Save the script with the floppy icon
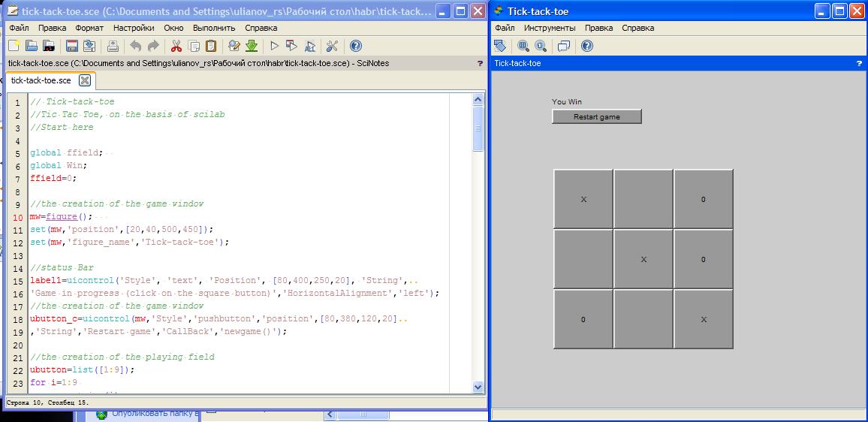This screenshot has height=422, width=868. pyautogui.click(x=72, y=45)
